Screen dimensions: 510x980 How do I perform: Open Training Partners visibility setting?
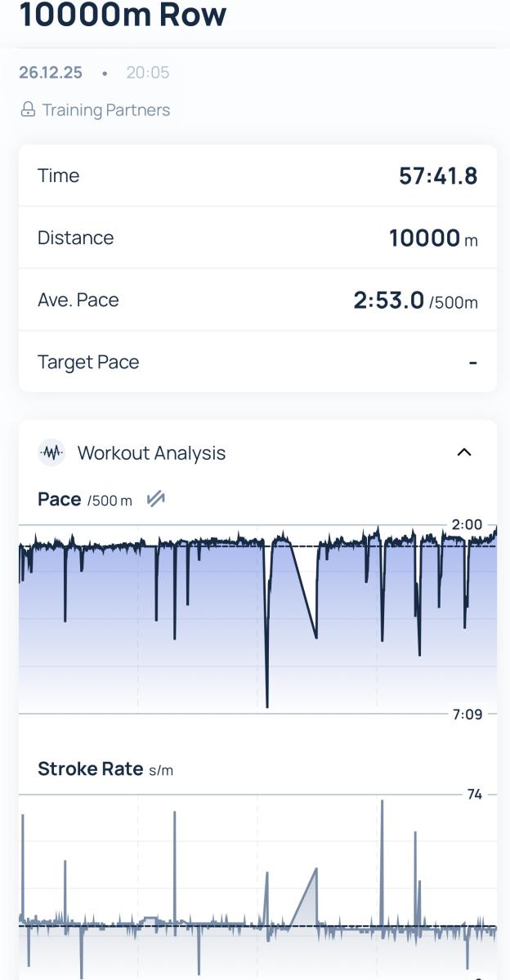(106, 109)
